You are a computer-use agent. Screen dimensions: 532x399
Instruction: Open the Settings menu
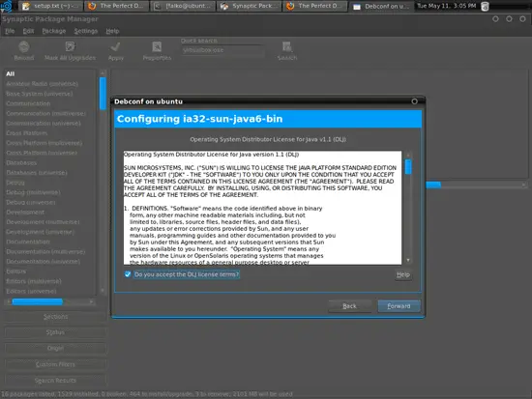(85, 31)
